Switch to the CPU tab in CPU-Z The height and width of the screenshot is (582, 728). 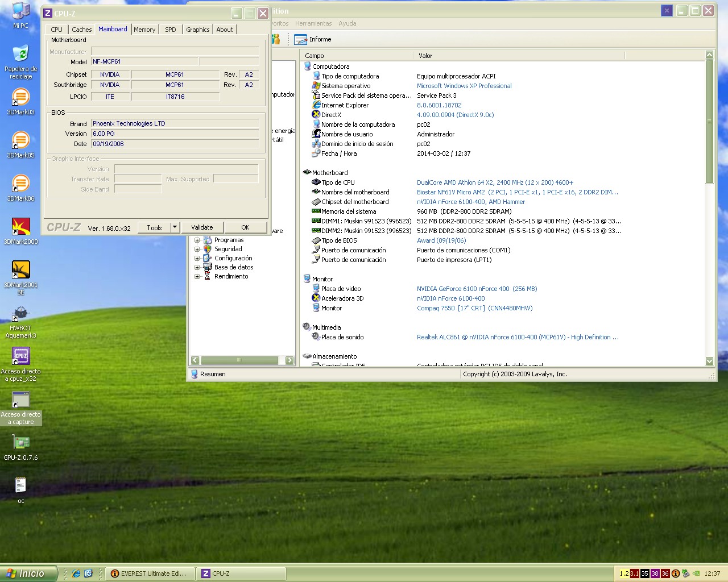click(56, 30)
